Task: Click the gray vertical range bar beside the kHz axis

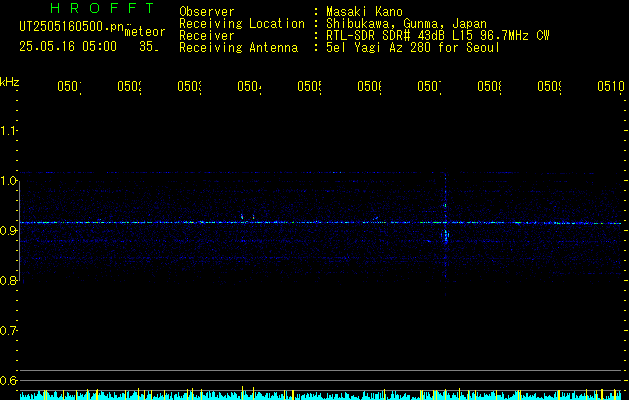Action: point(20,231)
